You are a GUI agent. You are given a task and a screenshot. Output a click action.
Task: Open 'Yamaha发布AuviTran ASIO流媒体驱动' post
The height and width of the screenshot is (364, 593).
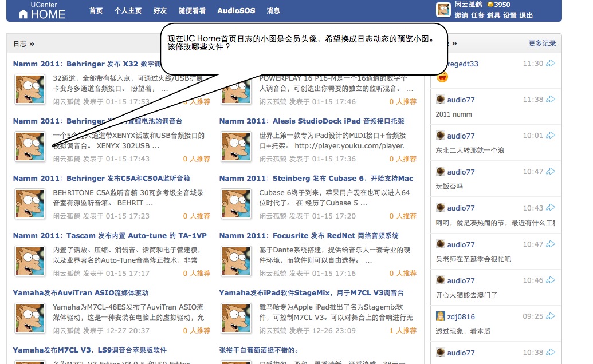(81, 292)
